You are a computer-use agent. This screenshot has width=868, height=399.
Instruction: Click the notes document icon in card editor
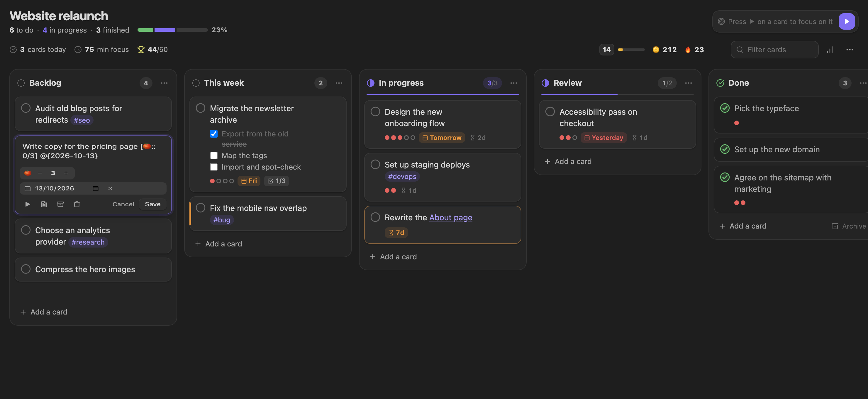pos(44,204)
